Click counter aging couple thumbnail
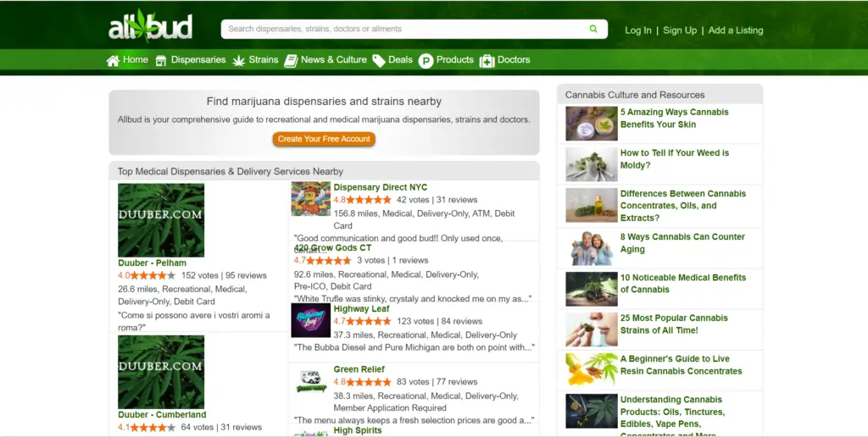 tap(591, 248)
